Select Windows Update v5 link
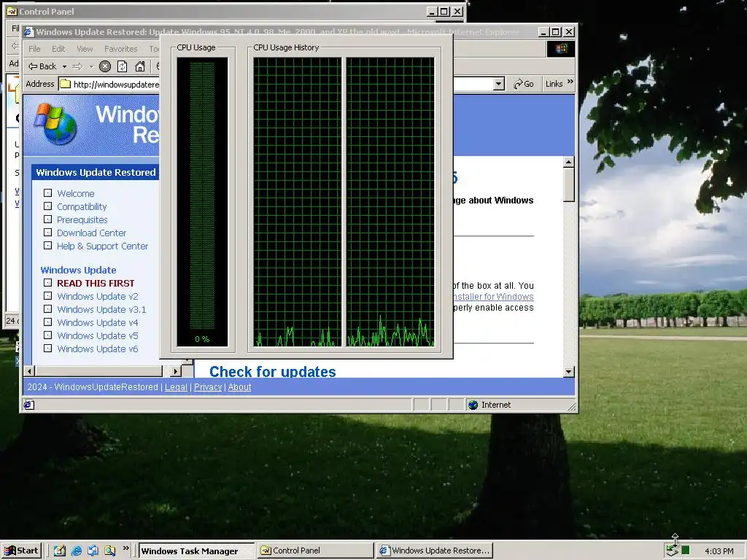This screenshot has width=747, height=560. tap(97, 335)
